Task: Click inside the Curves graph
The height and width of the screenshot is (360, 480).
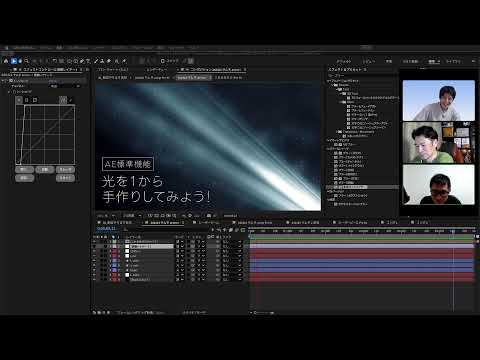Action: tap(45, 135)
